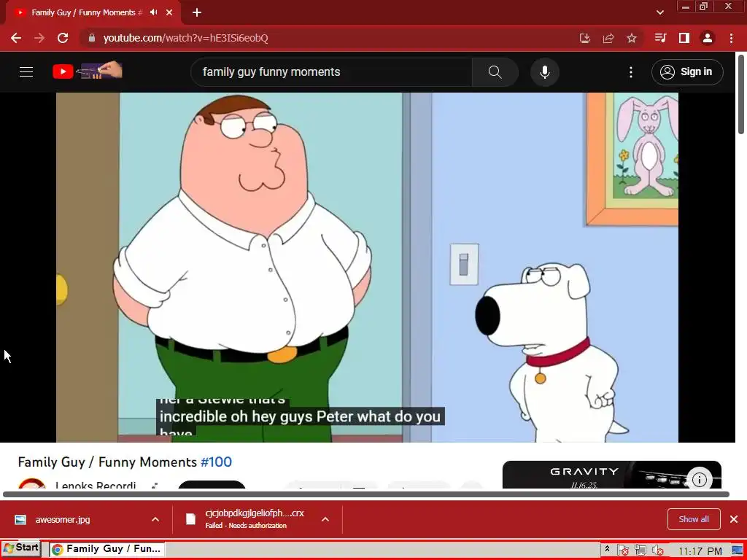This screenshot has width=747, height=560.
Task: Open the Lenoks Recordi channel avatar
Action: coord(32,483)
